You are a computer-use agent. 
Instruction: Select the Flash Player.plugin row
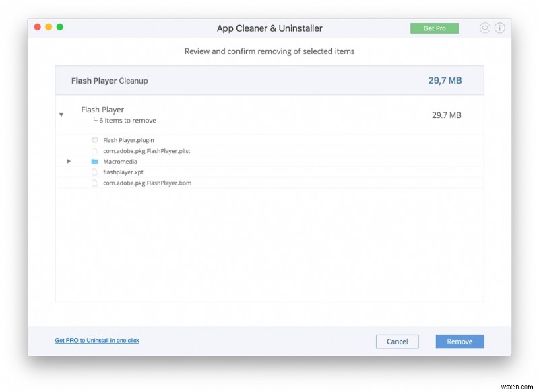point(128,140)
